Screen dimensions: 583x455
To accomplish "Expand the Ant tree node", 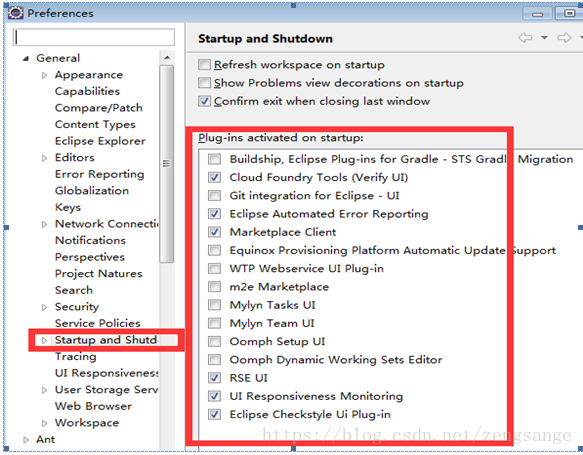I will (26, 440).
